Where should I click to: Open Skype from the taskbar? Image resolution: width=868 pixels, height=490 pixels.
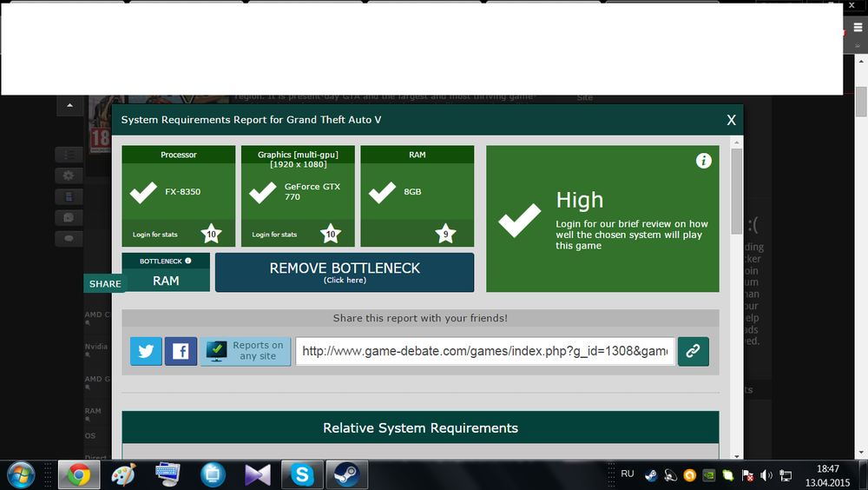[x=302, y=474]
